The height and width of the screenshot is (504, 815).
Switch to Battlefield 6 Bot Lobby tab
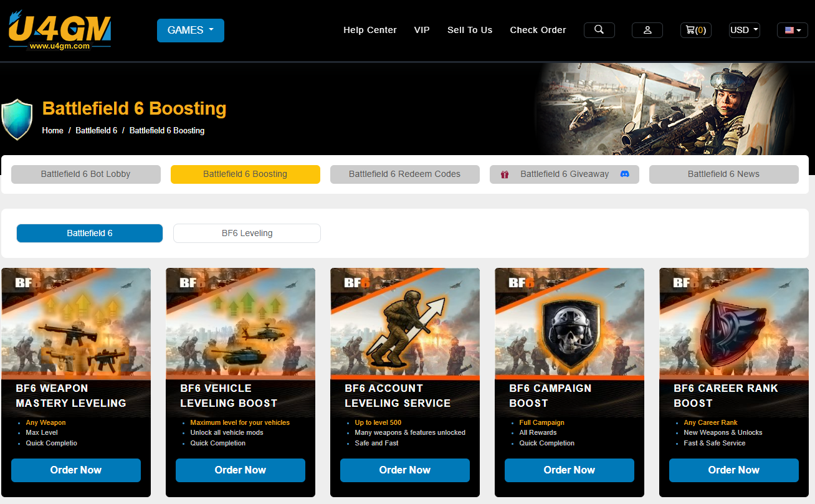[x=86, y=174]
